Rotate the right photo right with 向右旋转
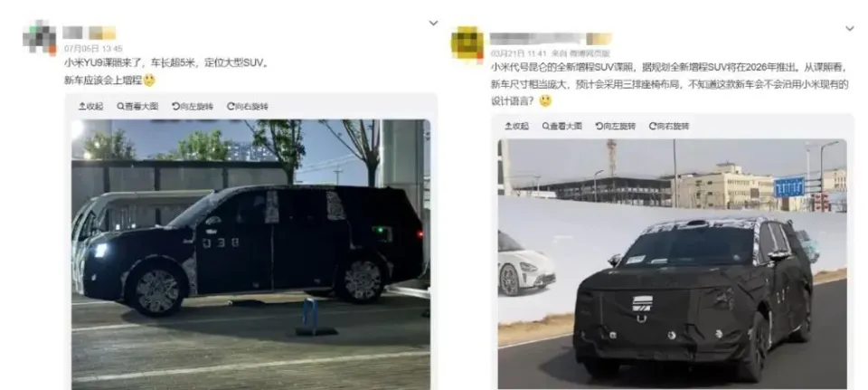This screenshot has width=868, height=390. (669, 127)
